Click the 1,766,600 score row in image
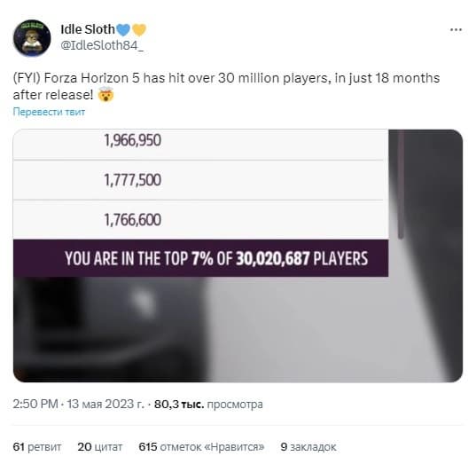This screenshot has height=464, width=476. (x=200, y=220)
